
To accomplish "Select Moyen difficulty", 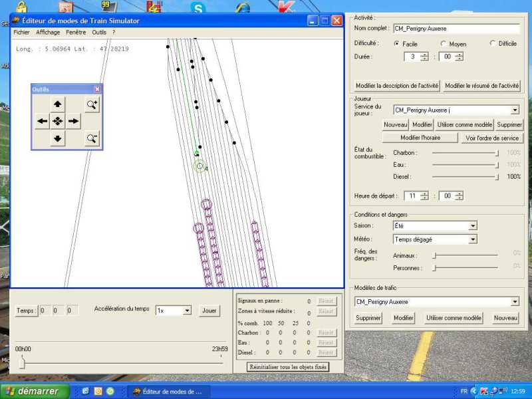I will pyautogui.click(x=443, y=44).
